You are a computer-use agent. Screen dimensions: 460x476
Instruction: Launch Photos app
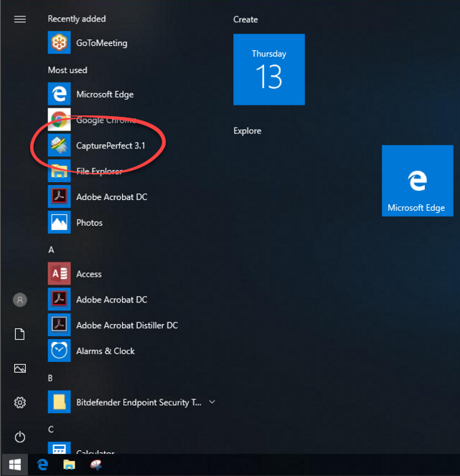click(89, 223)
